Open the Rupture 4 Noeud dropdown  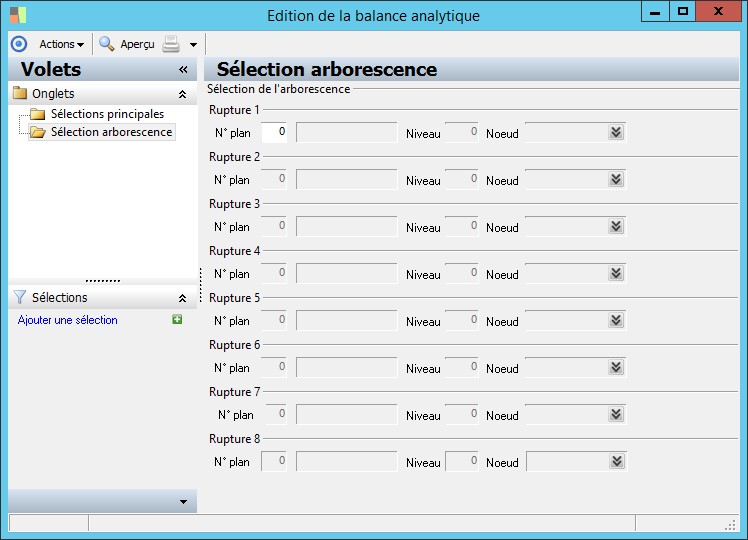point(616,273)
